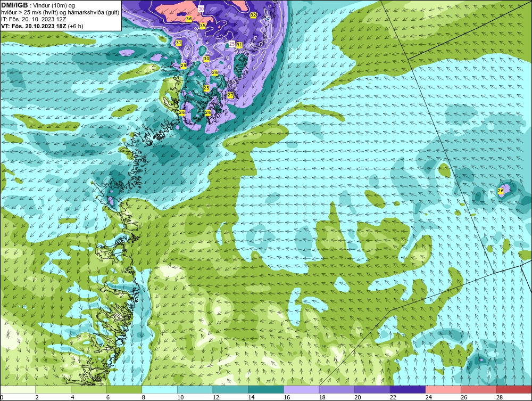The width and height of the screenshot is (532, 401).
Task: Pick the 24–26 m/s pink legend swatch
Action: 443,389
